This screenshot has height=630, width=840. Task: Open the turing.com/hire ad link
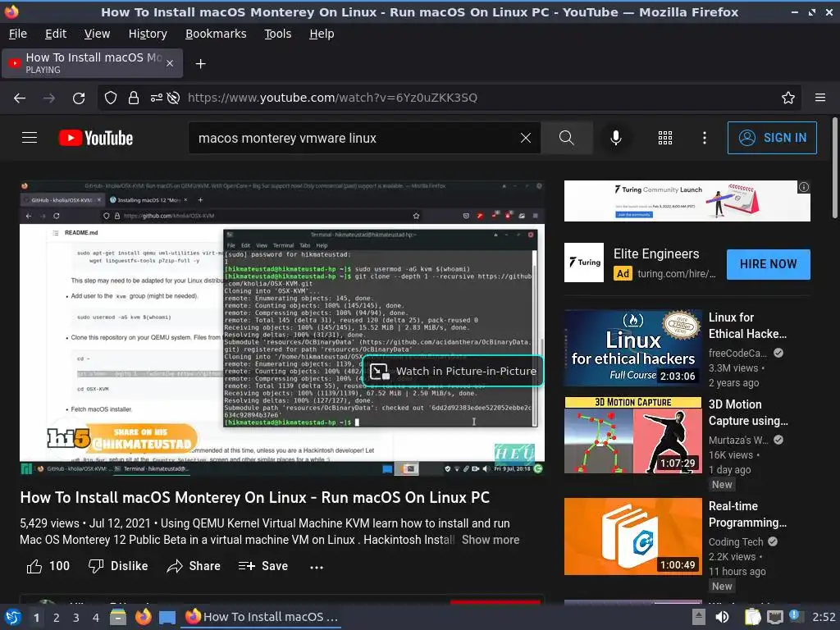(677, 274)
